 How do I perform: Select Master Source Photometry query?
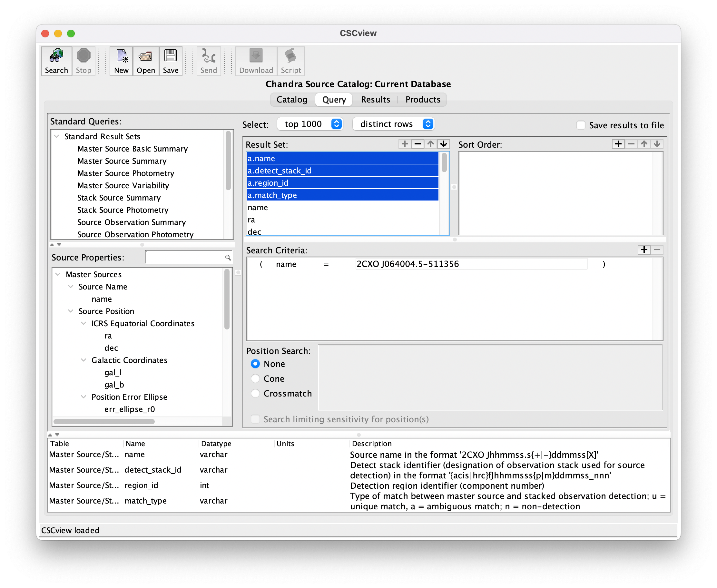pos(126,173)
